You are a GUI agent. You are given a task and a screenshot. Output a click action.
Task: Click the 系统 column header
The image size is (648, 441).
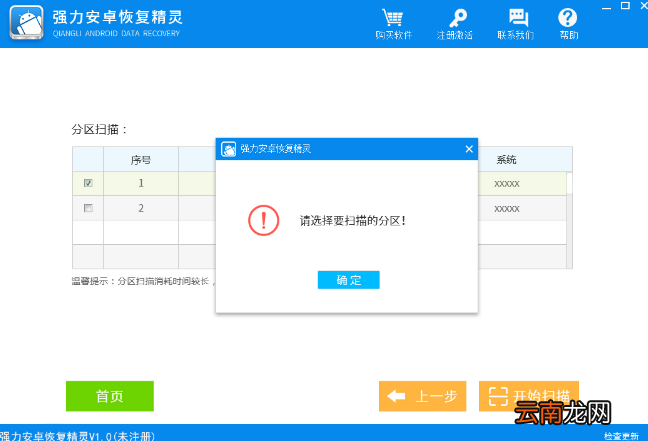tap(507, 160)
